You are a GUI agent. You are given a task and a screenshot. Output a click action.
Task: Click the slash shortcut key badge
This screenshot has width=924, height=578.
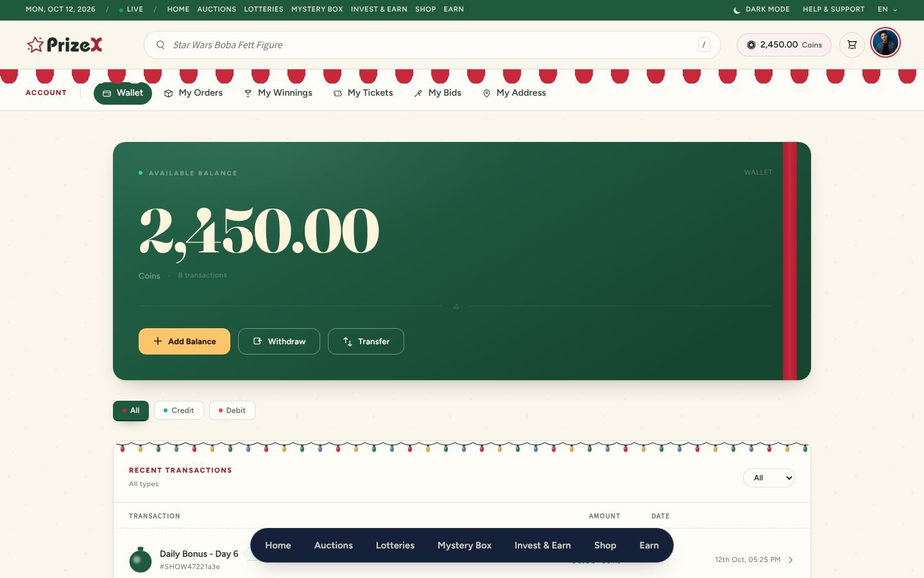[704, 45]
